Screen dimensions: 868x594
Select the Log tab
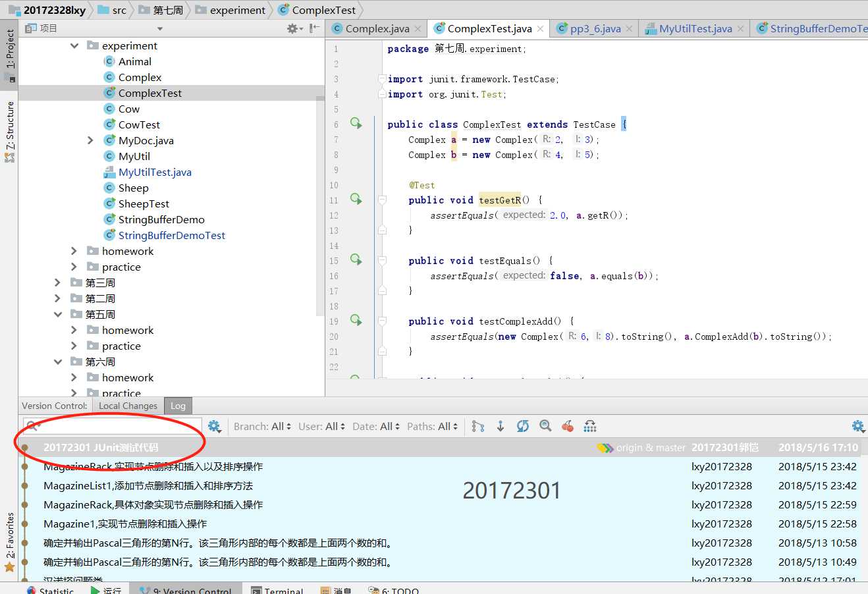point(178,406)
